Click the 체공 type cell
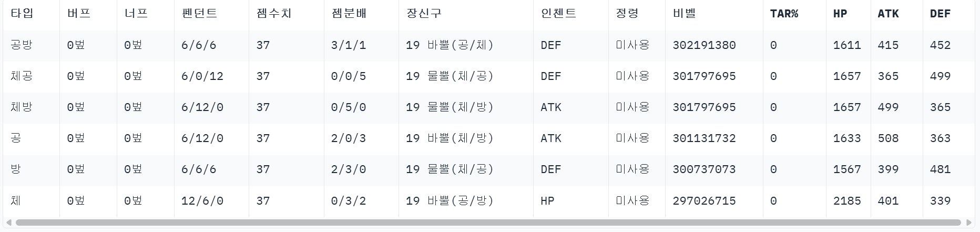Image resolution: width=980 pixels, height=232 pixels. (22, 76)
